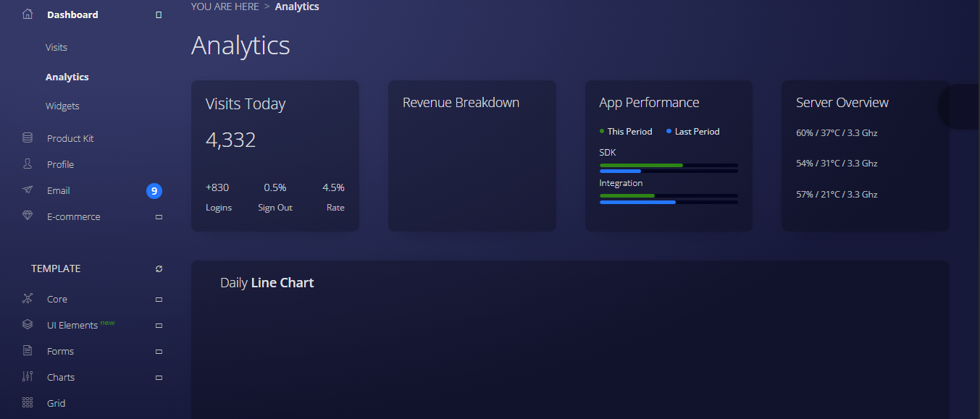
Task: Click the Grid icon in sidebar
Action: pyautogui.click(x=28, y=403)
